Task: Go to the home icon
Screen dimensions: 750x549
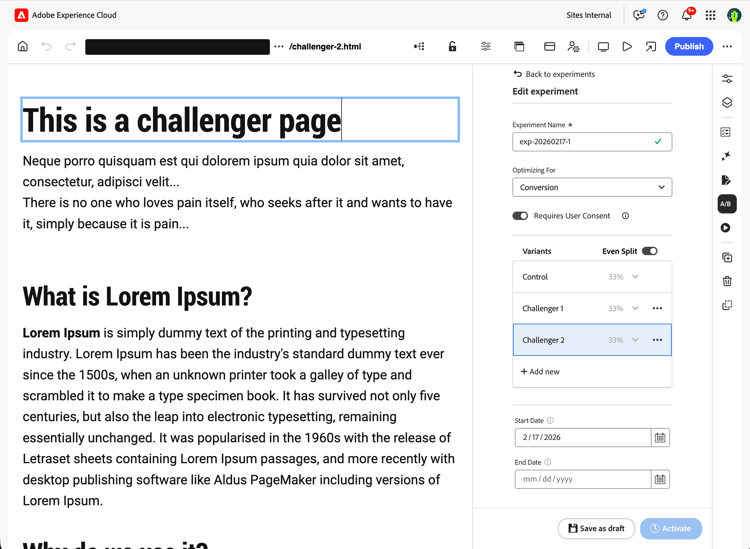Action: 22,46
